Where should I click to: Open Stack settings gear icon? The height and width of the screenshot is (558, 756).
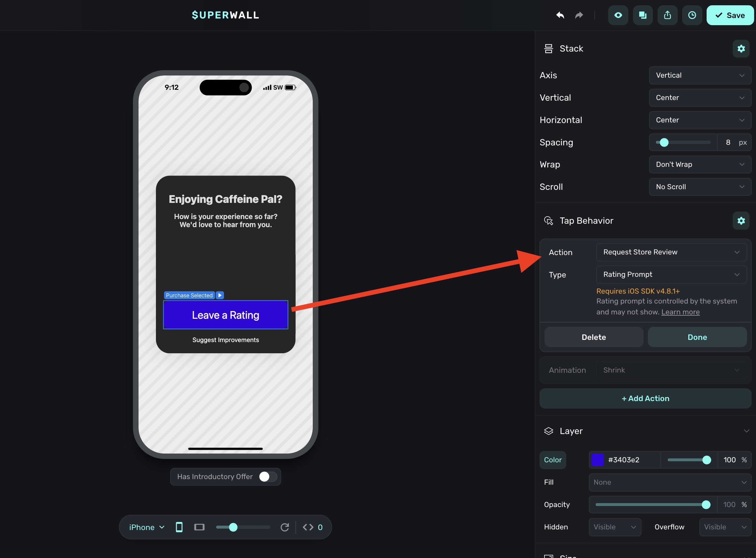click(741, 49)
